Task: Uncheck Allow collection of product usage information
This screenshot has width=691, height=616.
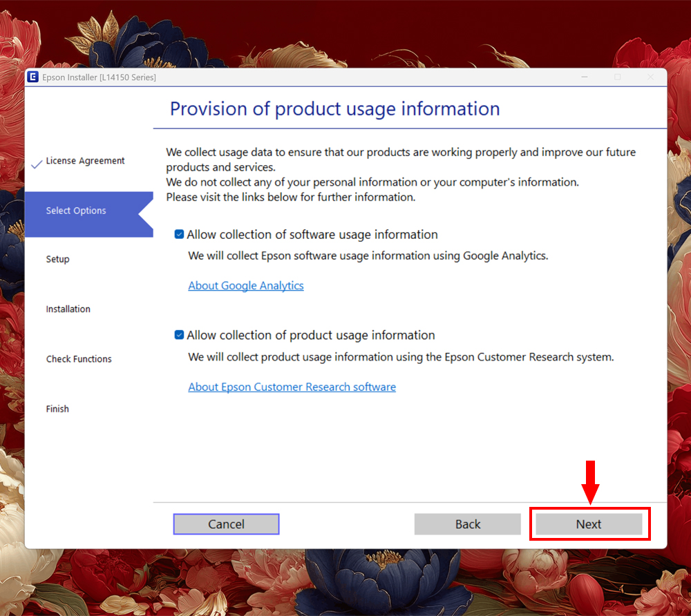Action: (x=179, y=335)
